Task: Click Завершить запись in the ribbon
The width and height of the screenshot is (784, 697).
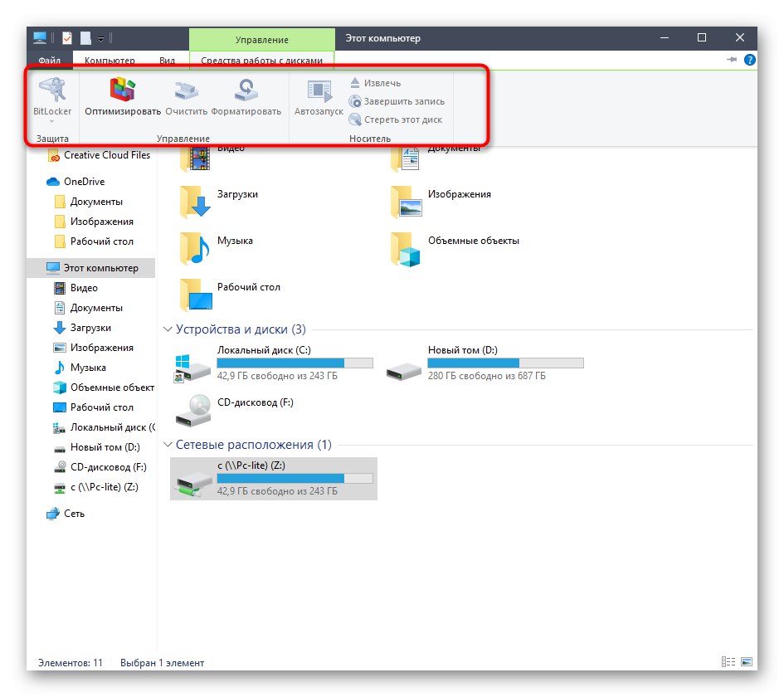Action: click(x=397, y=101)
